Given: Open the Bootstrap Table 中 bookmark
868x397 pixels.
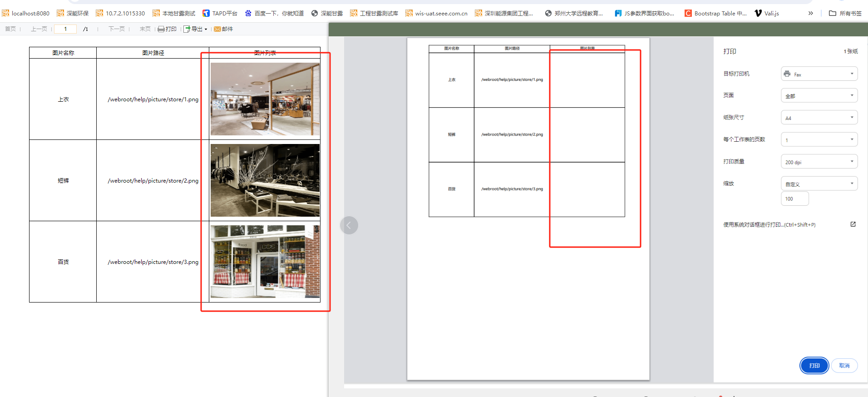Looking at the screenshot, I should point(715,13).
